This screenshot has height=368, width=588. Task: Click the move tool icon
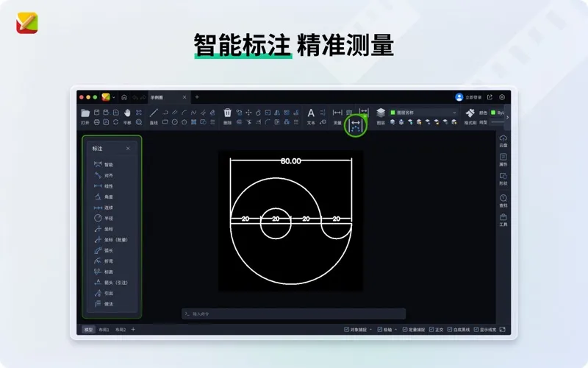click(x=248, y=113)
